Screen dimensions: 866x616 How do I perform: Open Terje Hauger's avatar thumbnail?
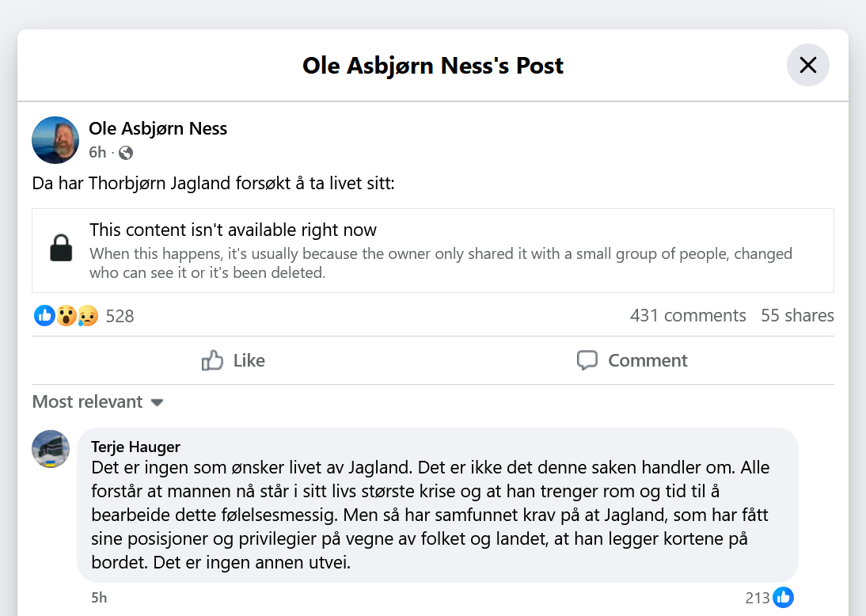click(x=51, y=450)
